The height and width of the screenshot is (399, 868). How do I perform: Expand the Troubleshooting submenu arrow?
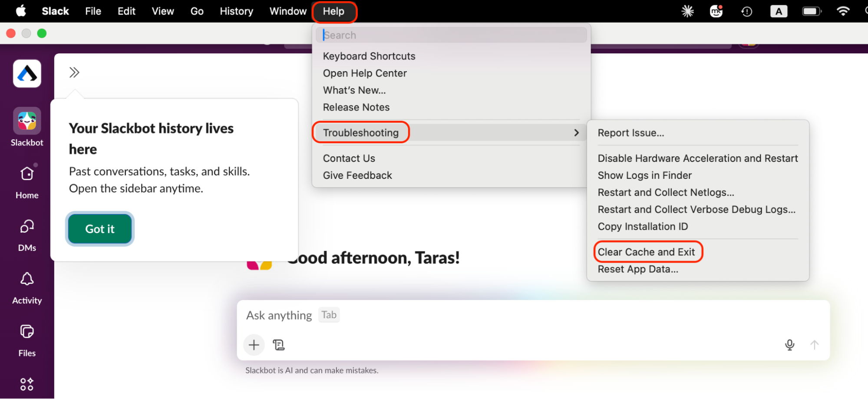point(576,132)
